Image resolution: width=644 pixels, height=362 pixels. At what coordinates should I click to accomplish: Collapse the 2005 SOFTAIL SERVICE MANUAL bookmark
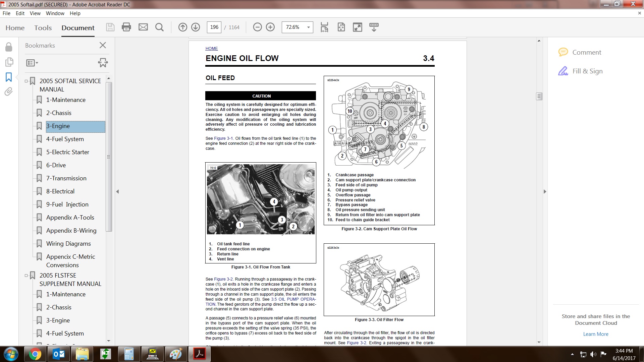pos(26,81)
